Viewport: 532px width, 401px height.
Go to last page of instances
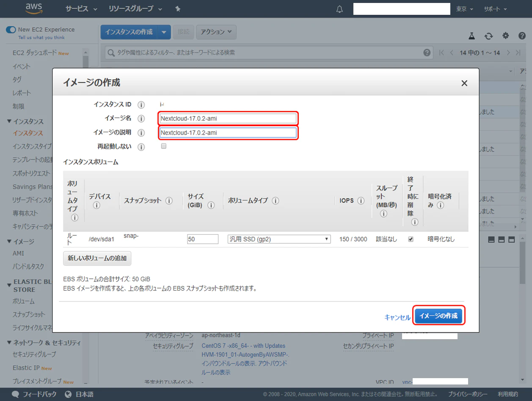(x=518, y=53)
